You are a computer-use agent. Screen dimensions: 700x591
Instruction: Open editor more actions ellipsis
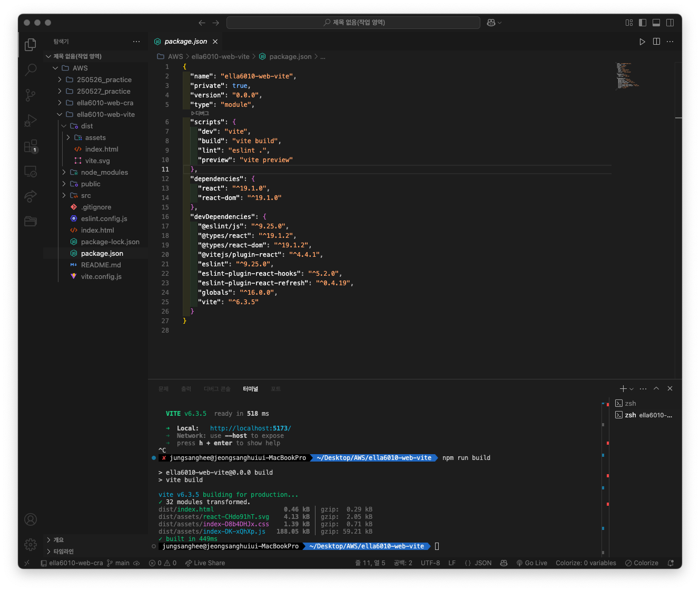670,42
